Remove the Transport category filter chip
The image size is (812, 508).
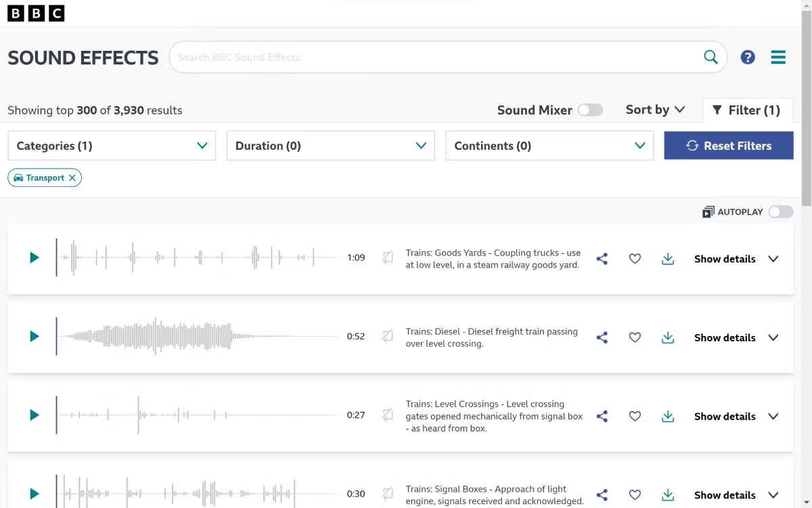[x=72, y=178]
